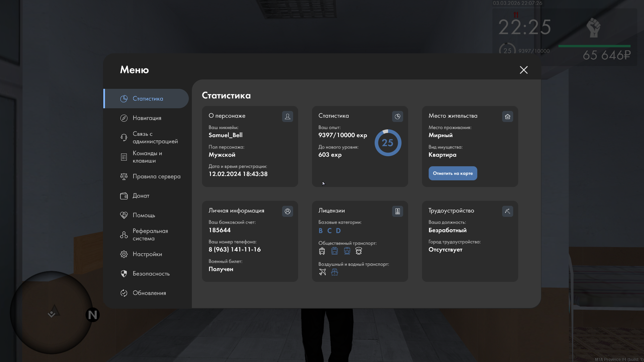Viewport: 644px width, 362px height.
Task: Open Правила сервера menu item
Action: click(x=156, y=176)
